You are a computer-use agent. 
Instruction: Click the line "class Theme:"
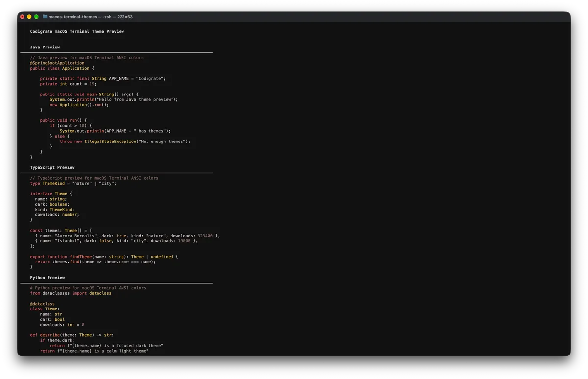click(x=45, y=309)
